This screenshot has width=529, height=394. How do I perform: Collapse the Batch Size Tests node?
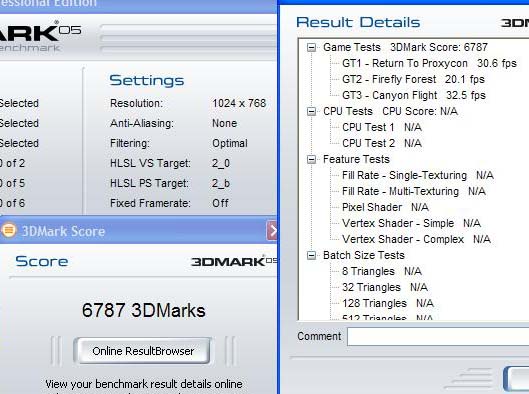311,255
